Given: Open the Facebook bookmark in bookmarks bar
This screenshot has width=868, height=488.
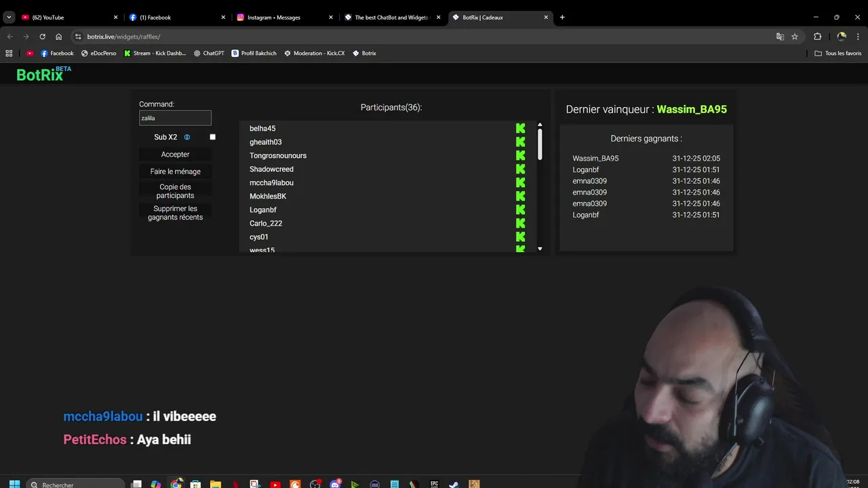Looking at the screenshot, I should [57, 53].
